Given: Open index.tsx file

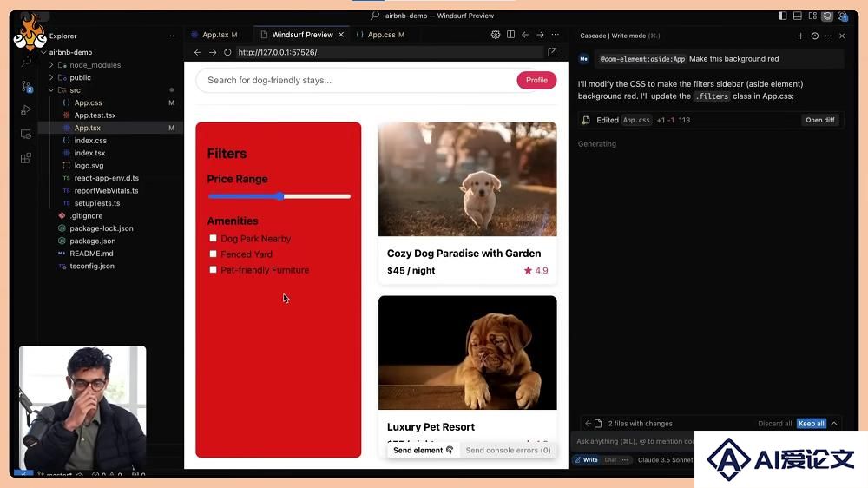Looking at the screenshot, I should (x=89, y=153).
